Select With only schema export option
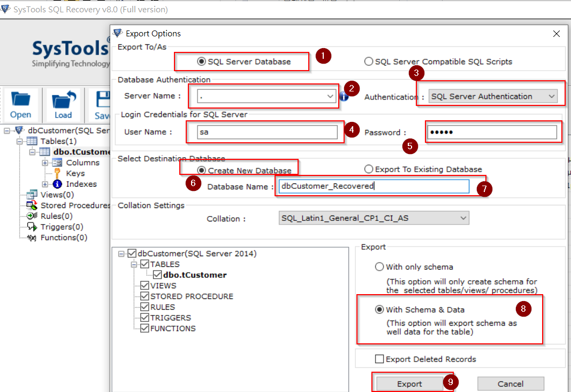Screen dimensions: 571x392 point(379,267)
